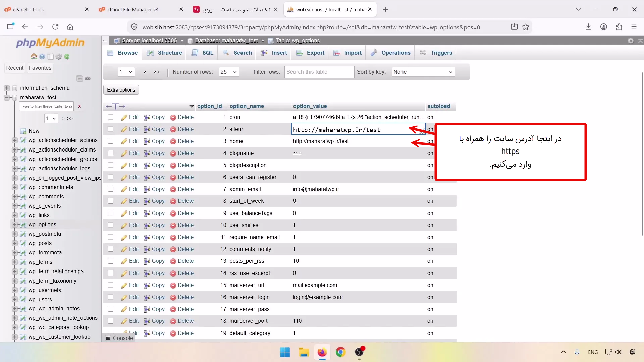This screenshot has width=644, height=362.
Task: Open the browser Downloads arrow icon
Action: [588, 27]
